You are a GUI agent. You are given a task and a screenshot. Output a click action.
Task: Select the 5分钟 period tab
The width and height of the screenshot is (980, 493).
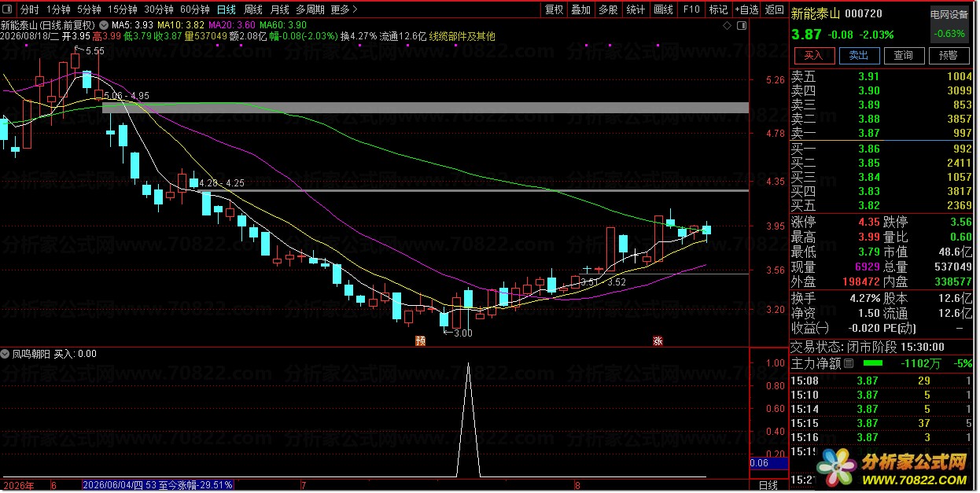[x=89, y=9]
